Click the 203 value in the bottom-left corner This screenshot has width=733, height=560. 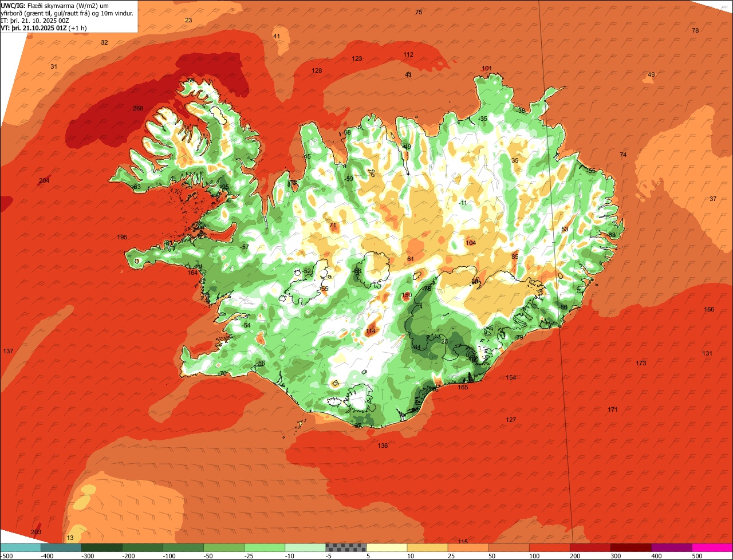tap(36, 532)
